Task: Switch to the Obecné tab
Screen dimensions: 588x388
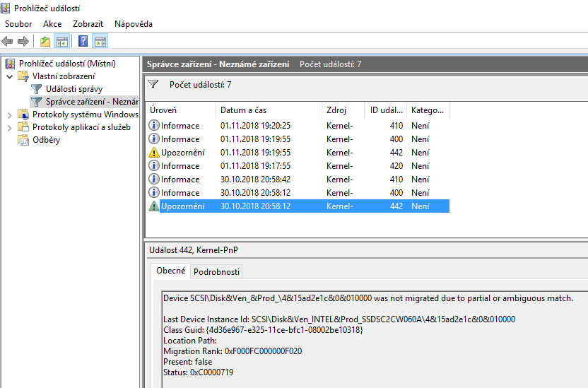Action: [170, 271]
